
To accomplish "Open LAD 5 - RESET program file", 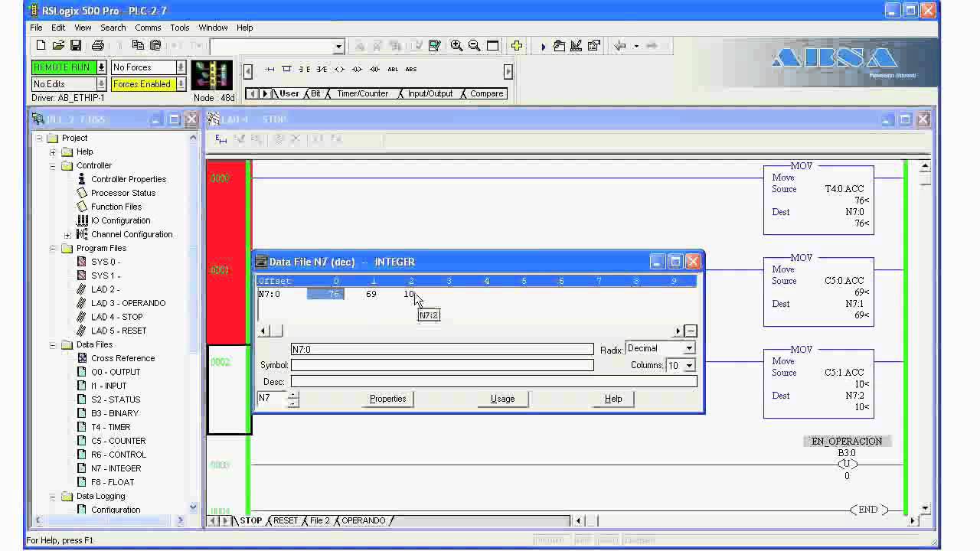I will tap(119, 331).
